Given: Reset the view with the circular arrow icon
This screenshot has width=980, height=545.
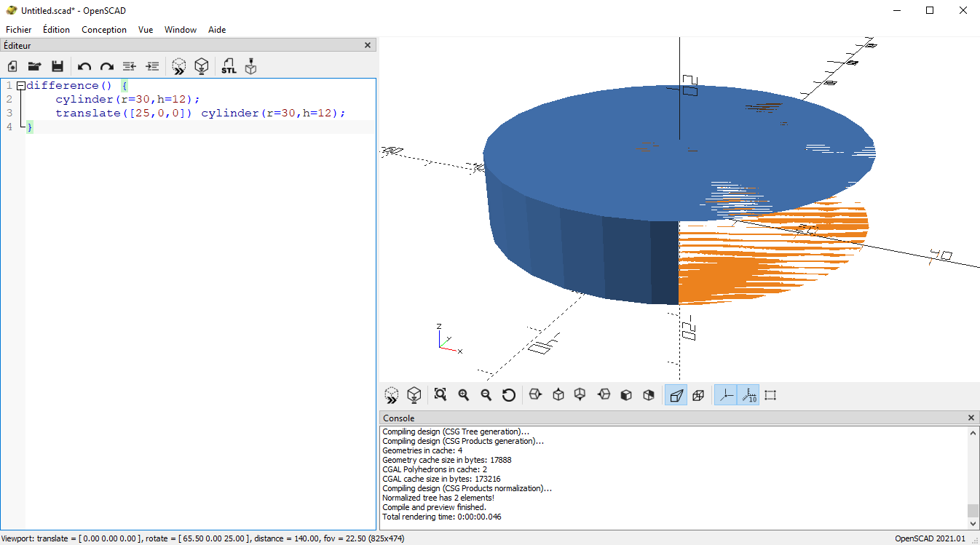Looking at the screenshot, I should (x=509, y=395).
